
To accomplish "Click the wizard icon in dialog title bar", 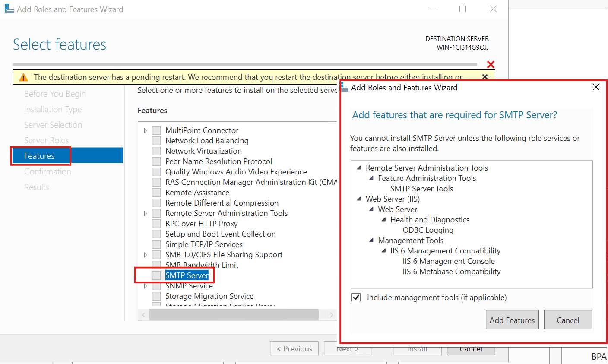I will (x=344, y=87).
